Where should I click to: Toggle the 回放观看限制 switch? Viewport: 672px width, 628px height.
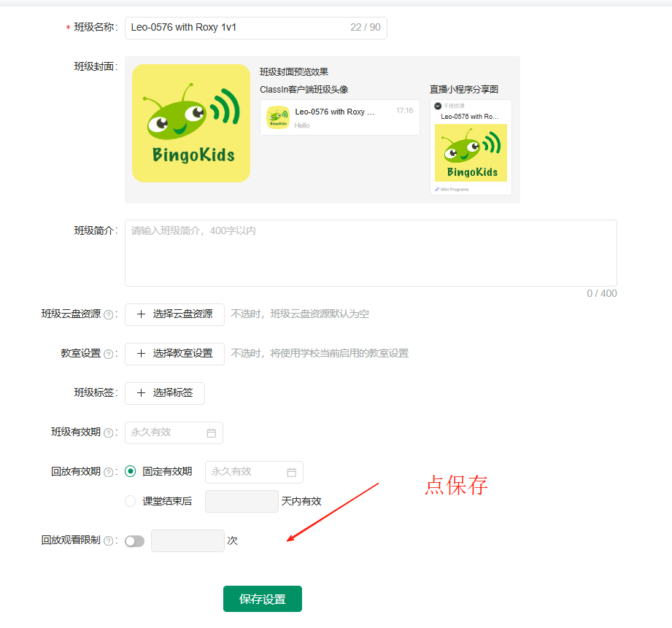[x=134, y=541]
